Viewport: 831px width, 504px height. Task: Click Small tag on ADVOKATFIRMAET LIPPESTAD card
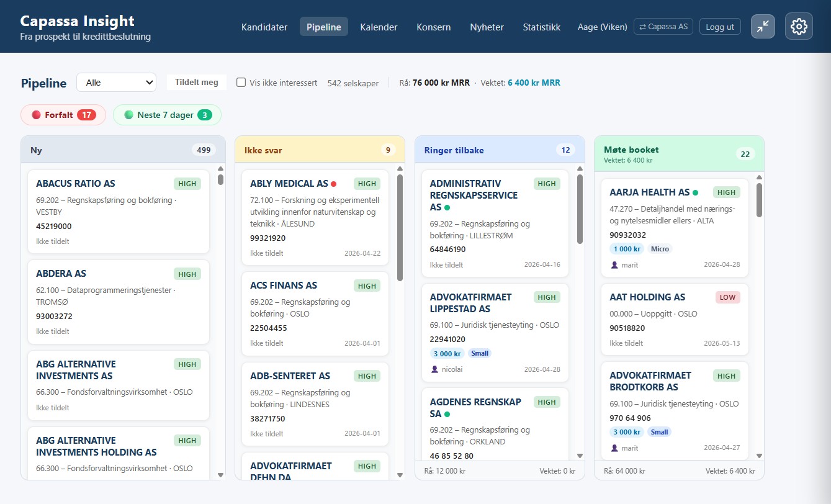[x=480, y=353]
